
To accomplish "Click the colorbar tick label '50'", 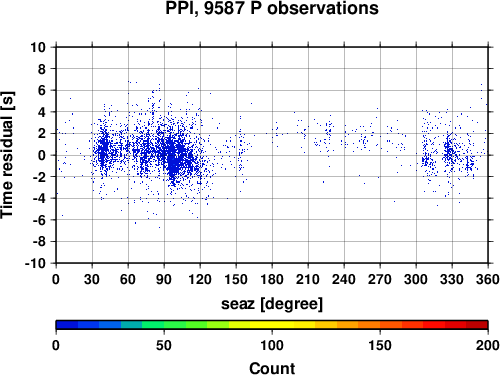I will (164, 345).
